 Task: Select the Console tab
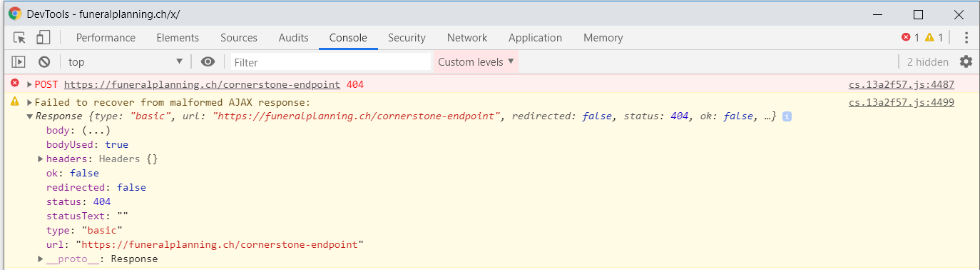pos(348,38)
